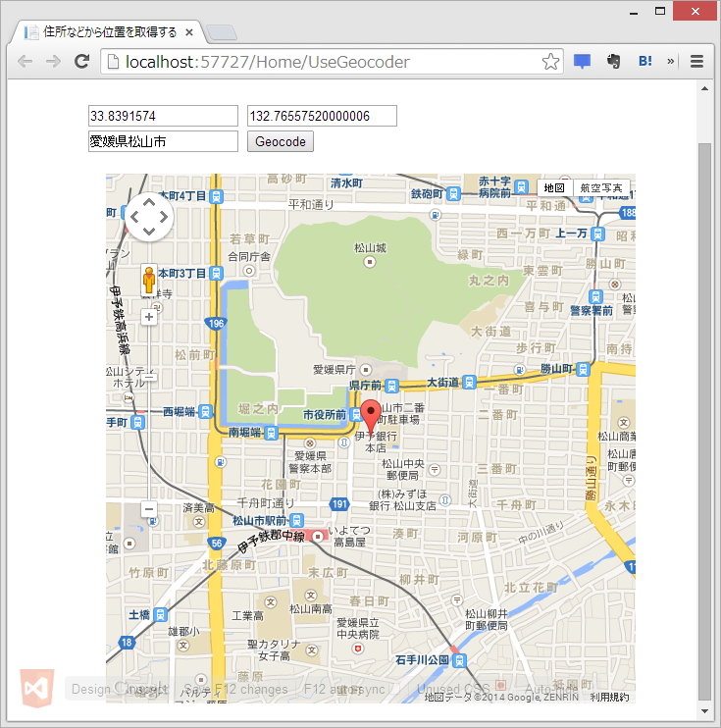Click the longitude field 132.76557520000006
Viewport: 721px width, 728px height.
coord(322,116)
